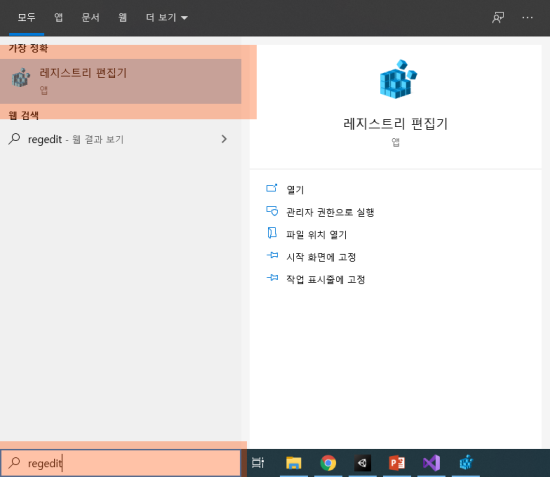This screenshot has height=477, width=550.
Task: Switch to the 웹 tab
Action: click(122, 17)
